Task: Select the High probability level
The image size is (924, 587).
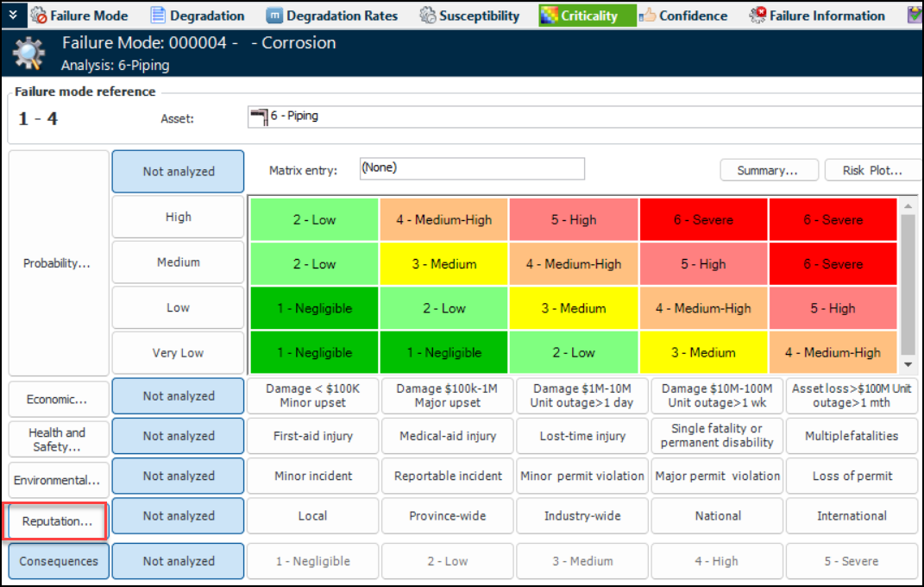Action: pos(178,218)
